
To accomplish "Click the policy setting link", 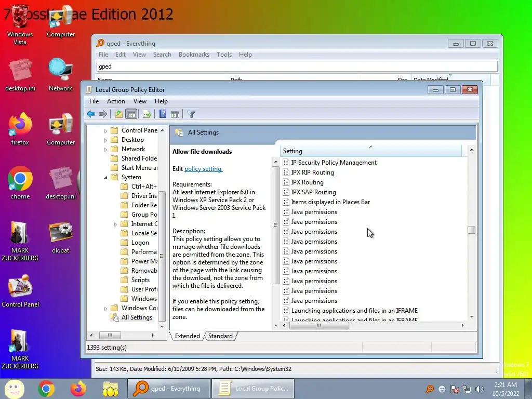I will pos(203,169).
